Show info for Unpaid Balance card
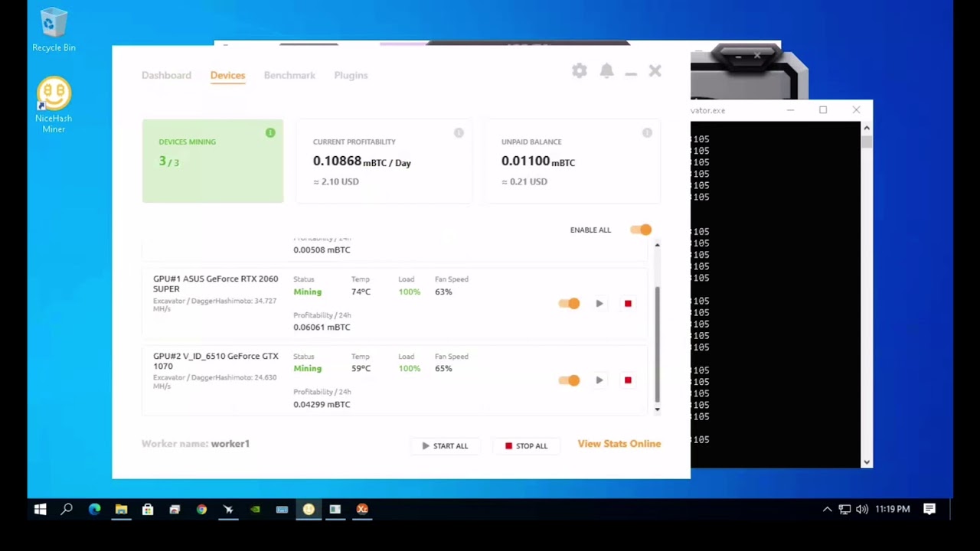980x551 pixels. pos(647,133)
